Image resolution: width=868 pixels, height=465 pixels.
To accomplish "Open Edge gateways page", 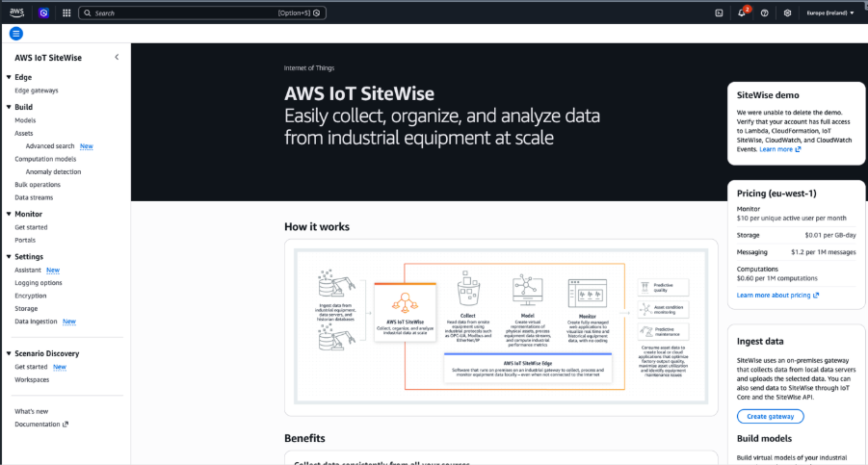I will (x=37, y=90).
